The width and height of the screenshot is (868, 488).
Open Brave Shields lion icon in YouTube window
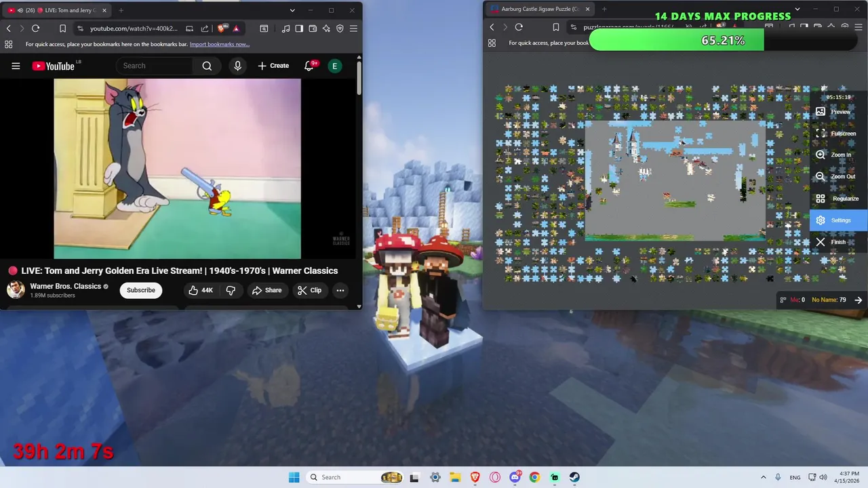pyautogui.click(x=222, y=28)
